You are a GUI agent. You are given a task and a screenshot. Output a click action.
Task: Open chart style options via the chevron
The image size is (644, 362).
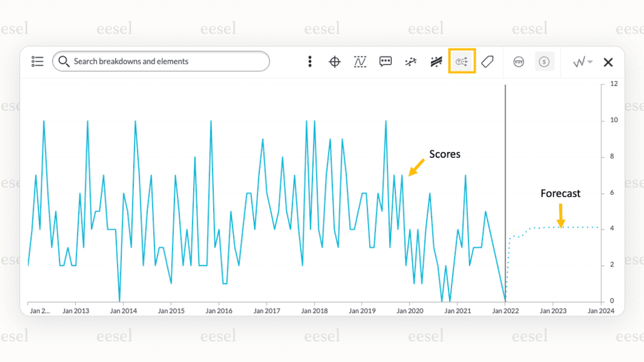[590, 61]
